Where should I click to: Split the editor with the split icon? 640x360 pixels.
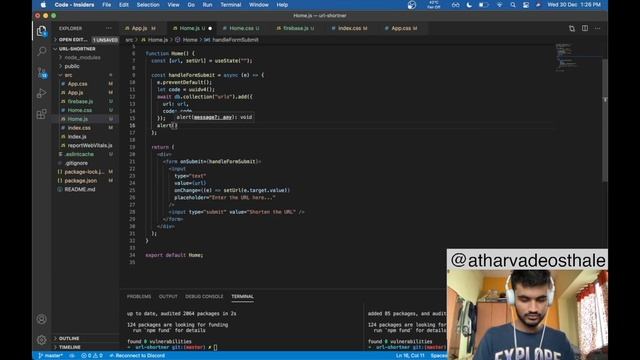point(585,28)
